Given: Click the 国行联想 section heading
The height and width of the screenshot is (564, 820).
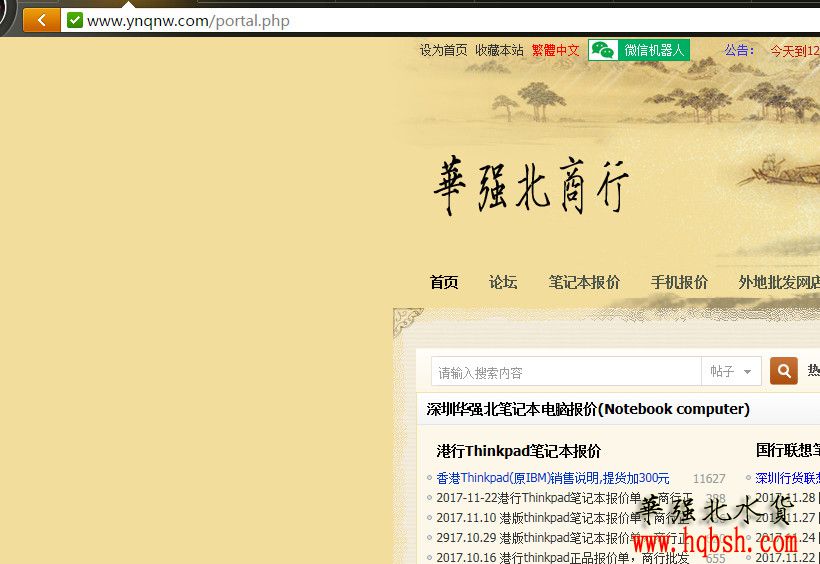Looking at the screenshot, I should click(788, 450).
